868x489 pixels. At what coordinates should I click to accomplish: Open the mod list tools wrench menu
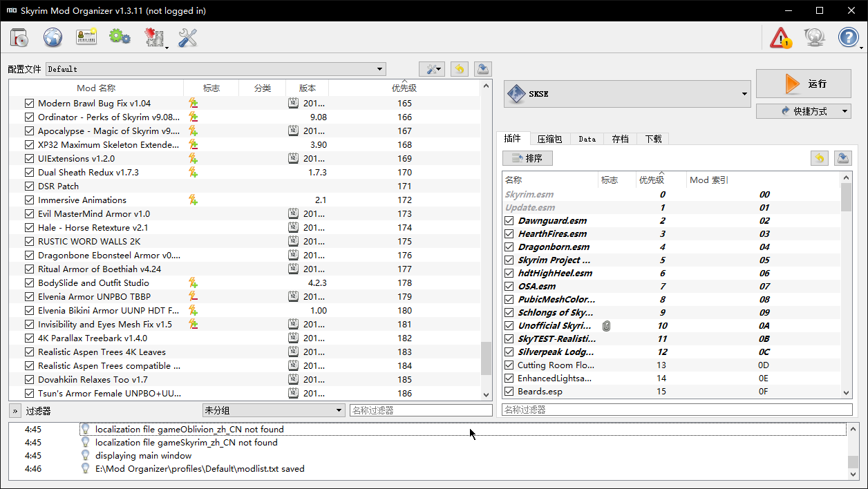(x=432, y=69)
